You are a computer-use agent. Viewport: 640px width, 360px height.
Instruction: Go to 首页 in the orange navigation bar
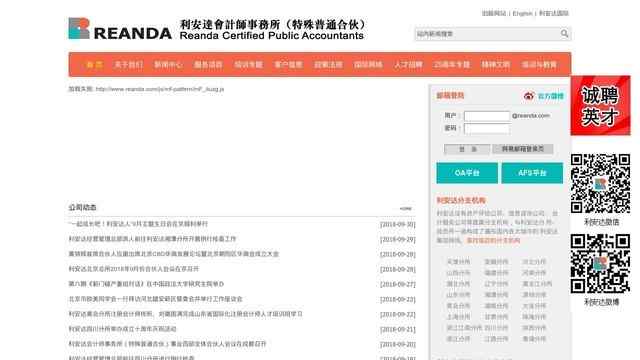(94, 64)
